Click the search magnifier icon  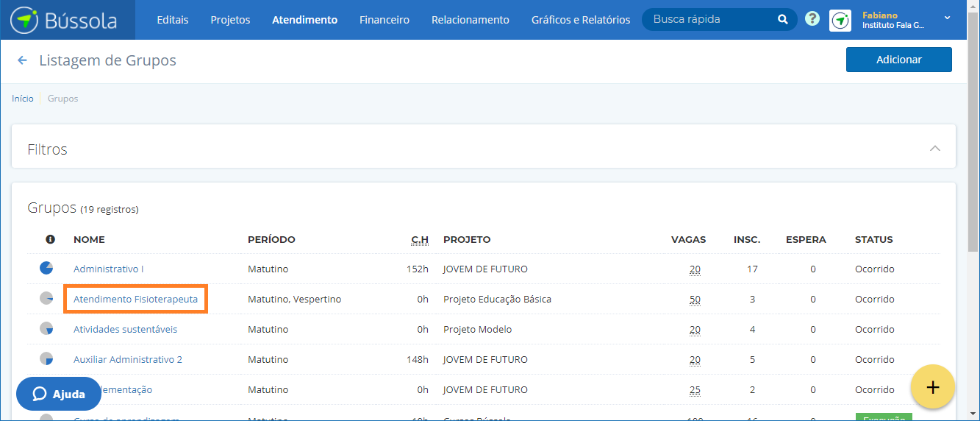[x=782, y=20]
